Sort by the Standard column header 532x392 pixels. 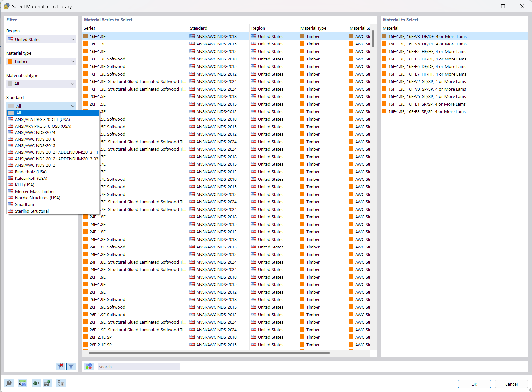point(219,28)
